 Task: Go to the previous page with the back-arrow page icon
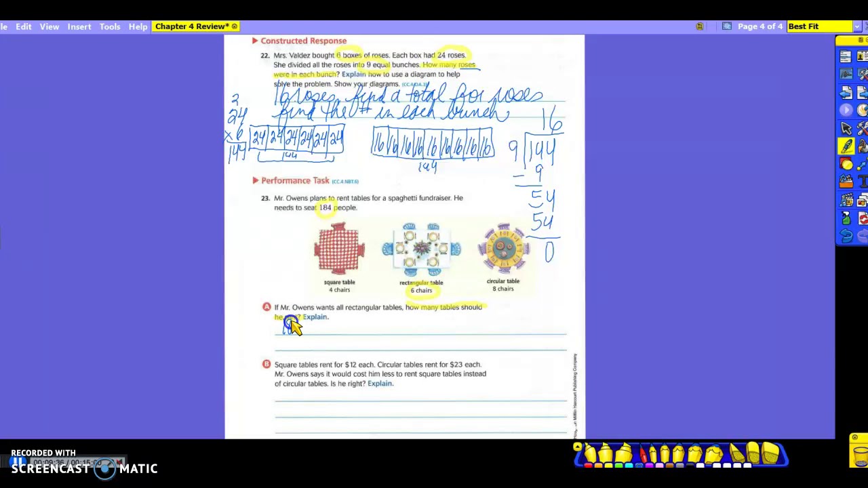click(x=846, y=92)
